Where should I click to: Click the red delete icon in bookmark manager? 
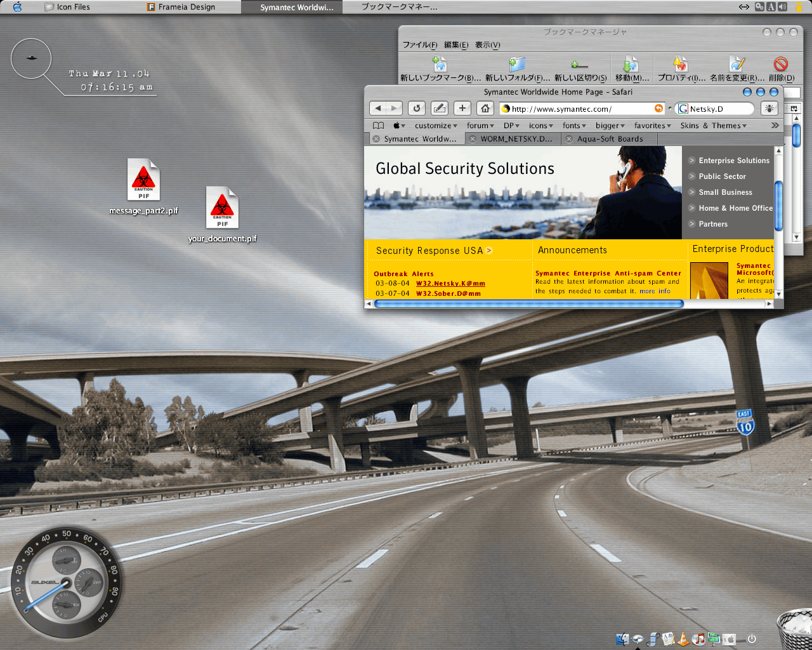(781, 64)
